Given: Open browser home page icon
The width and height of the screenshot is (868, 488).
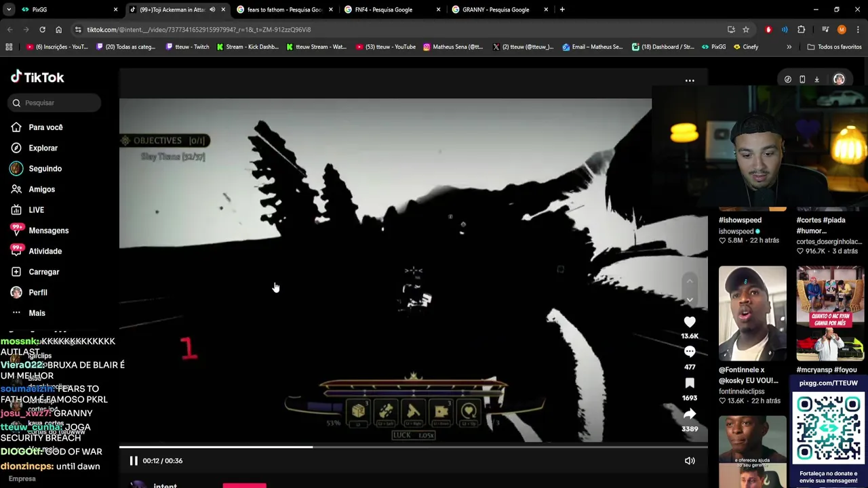Looking at the screenshot, I should pos(58,30).
